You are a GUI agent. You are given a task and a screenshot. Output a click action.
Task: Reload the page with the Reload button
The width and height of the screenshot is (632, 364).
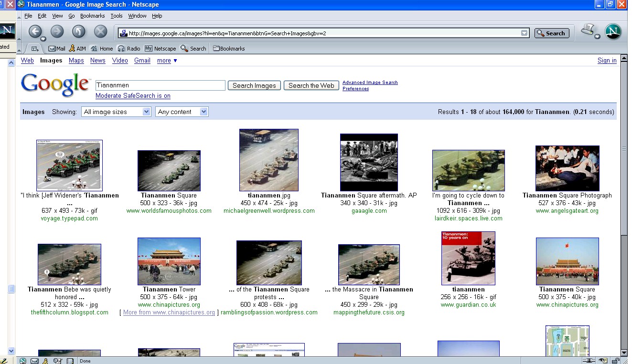point(78,31)
